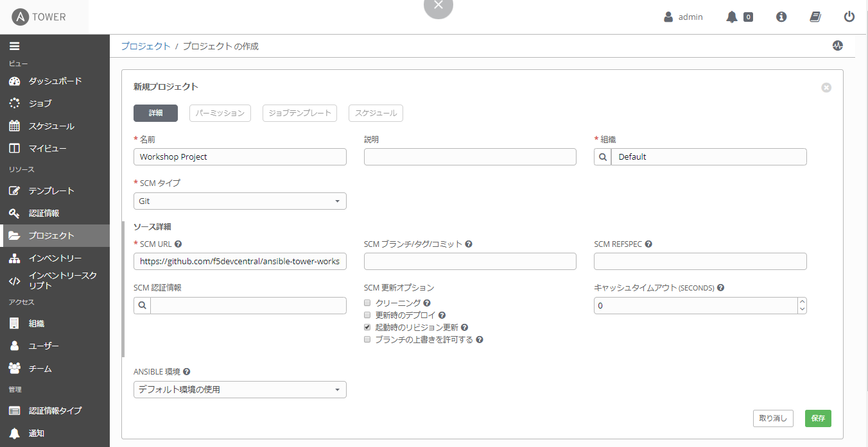Open テンプレート in the sidebar
Viewport: 868px width, 447px height.
click(x=51, y=191)
